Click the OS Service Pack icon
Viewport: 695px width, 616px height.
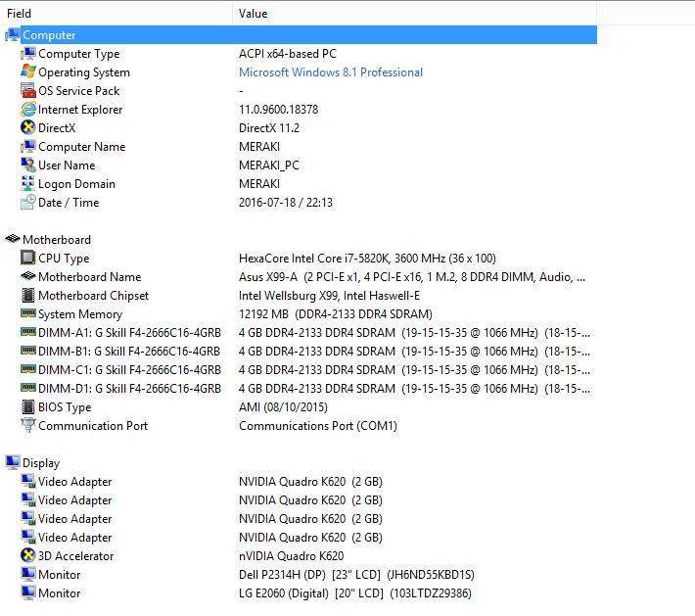pos(28,90)
